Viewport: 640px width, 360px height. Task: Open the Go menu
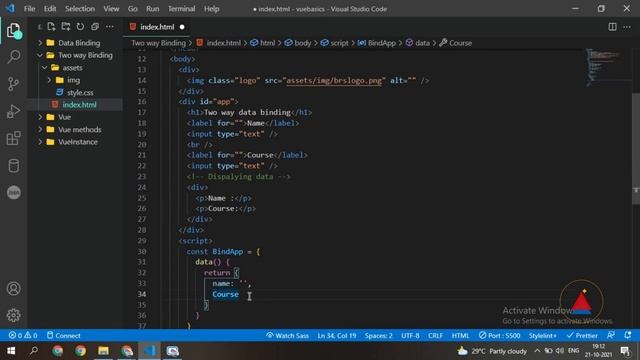[132, 9]
